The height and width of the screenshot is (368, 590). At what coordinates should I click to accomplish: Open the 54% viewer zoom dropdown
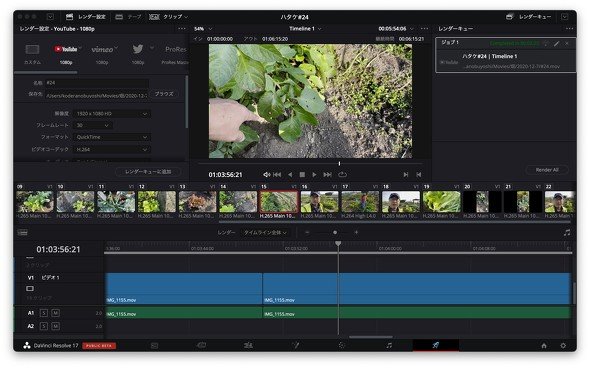point(204,29)
